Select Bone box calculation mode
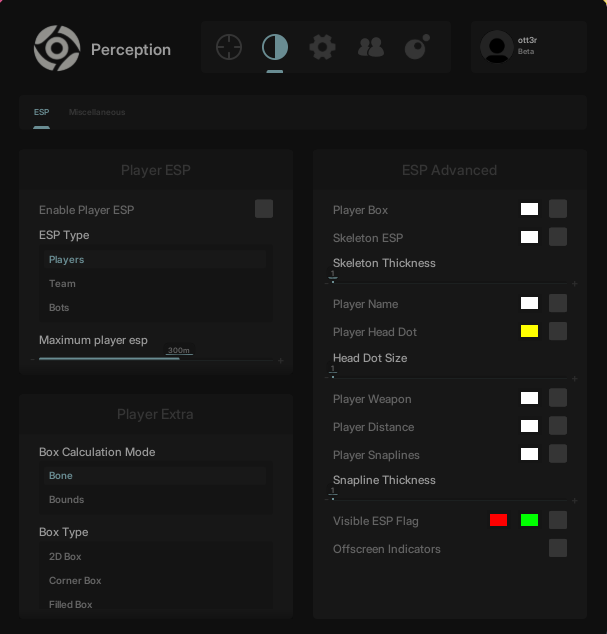 (155, 476)
